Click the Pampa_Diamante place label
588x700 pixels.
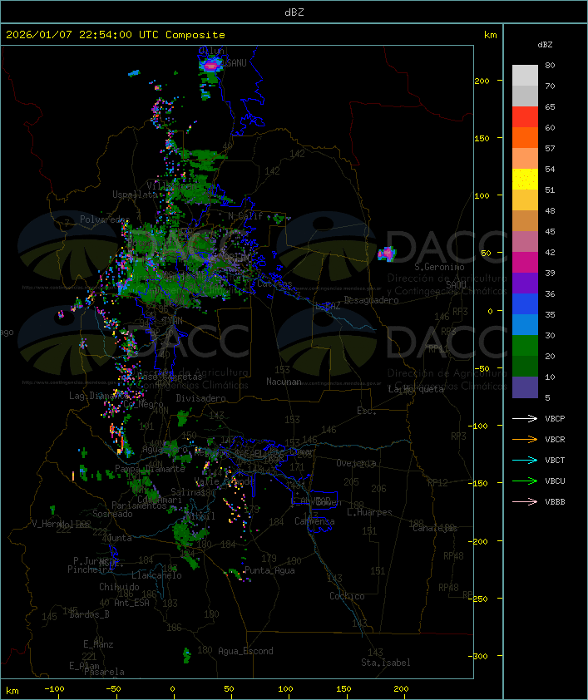tap(150, 469)
